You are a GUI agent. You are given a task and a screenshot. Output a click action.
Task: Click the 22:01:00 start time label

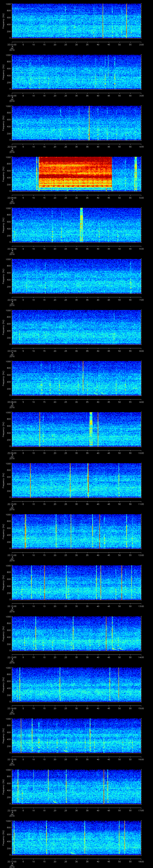pyautogui.click(x=12, y=44)
